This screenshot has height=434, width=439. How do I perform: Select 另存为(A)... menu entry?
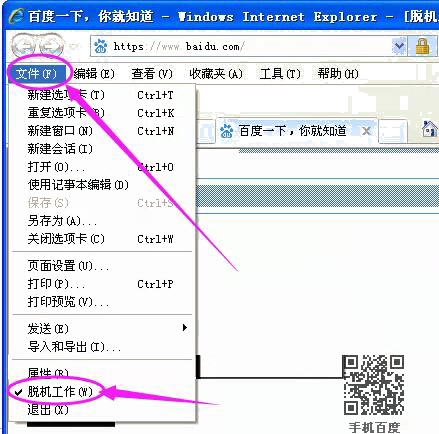tap(102, 221)
